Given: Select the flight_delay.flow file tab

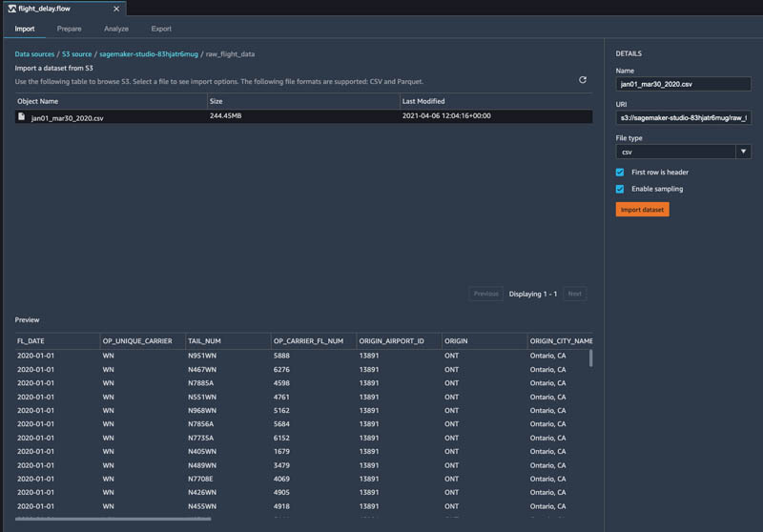Looking at the screenshot, I should pos(65,9).
